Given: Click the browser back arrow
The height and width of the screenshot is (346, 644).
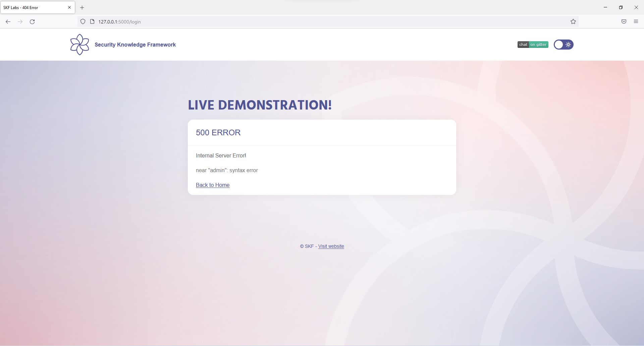Looking at the screenshot, I should click(8, 22).
